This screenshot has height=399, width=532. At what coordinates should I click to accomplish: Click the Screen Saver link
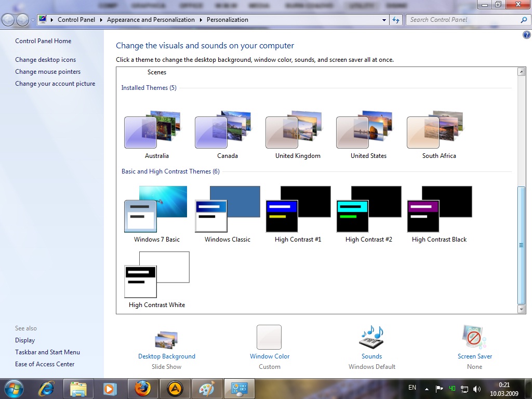475,356
